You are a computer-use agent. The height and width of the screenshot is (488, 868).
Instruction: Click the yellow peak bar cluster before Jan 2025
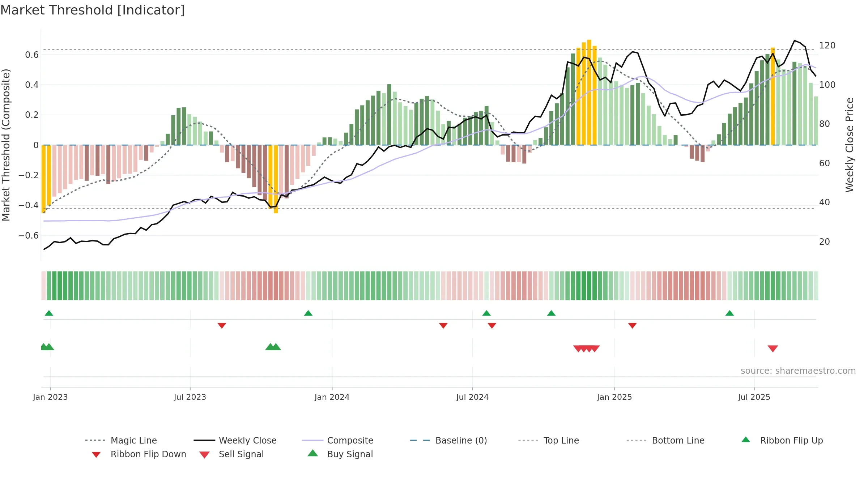point(586,92)
